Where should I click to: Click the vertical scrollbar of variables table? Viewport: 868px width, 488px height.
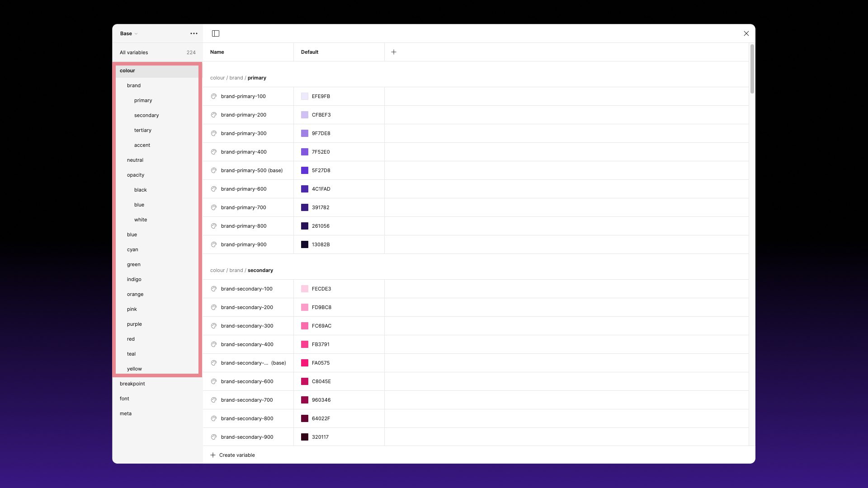752,69
